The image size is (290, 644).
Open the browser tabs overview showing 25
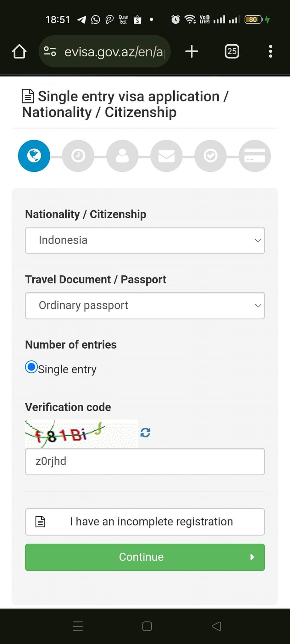tap(232, 51)
